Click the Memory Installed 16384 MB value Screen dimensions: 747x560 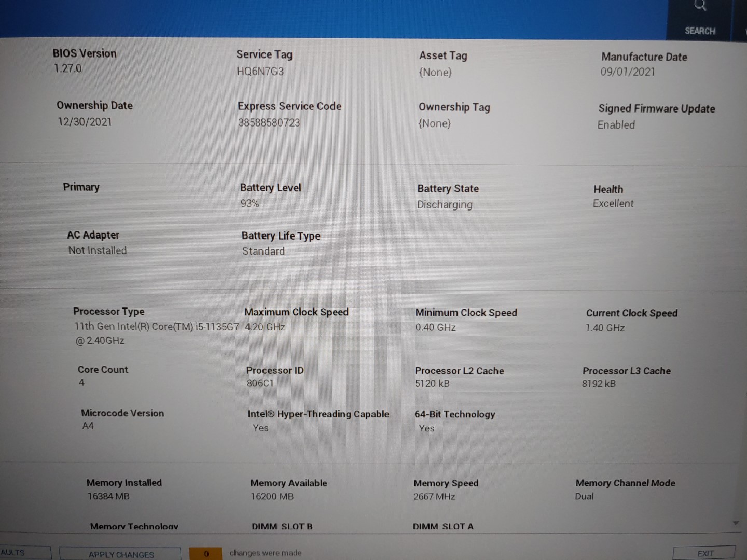tap(108, 496)
